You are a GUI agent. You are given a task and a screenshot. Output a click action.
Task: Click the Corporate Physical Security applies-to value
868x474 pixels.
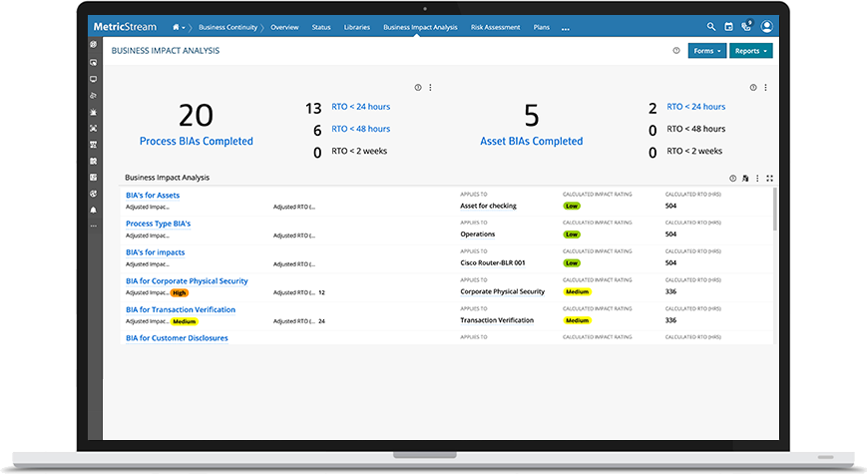point(503,291)
